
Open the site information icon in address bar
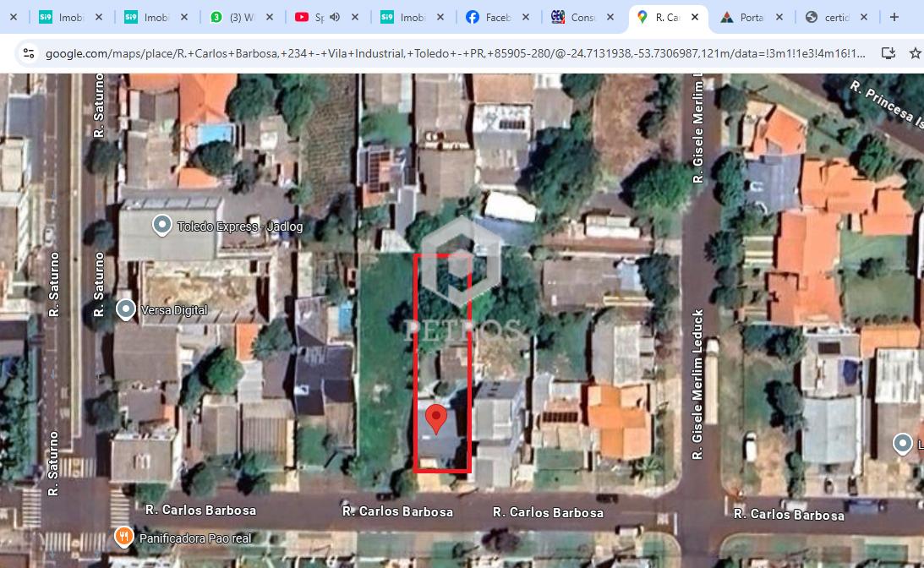(28, 53)
